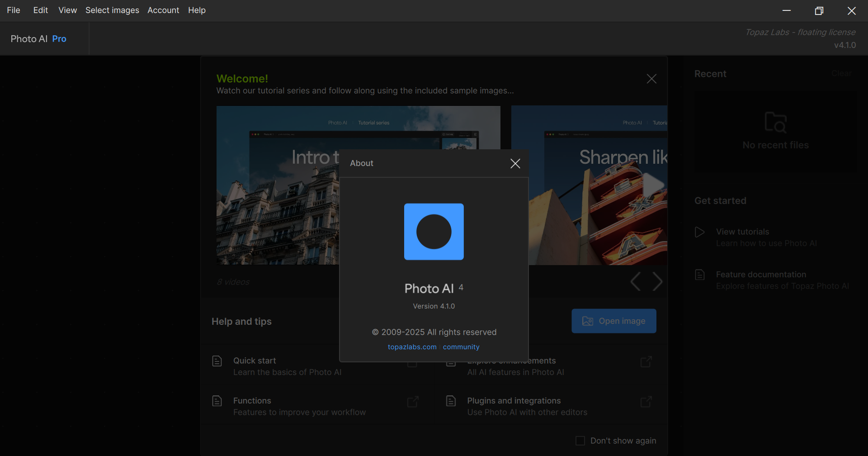Open the Account menu
Image resolution: width=868 pixels, height=456 pixels.
[x=163, y=10]
